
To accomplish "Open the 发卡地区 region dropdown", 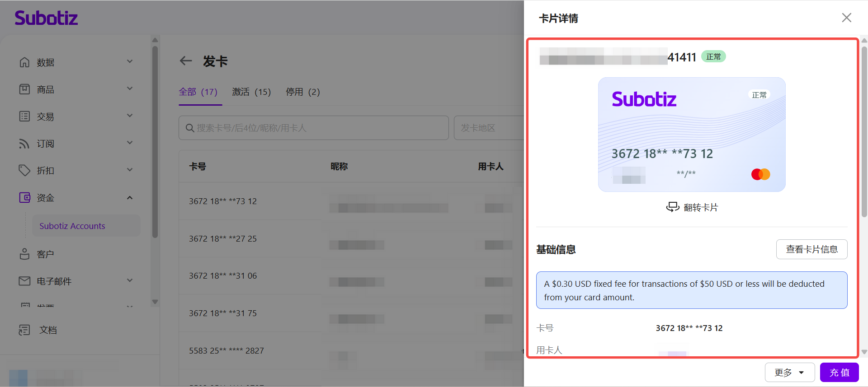I will pyautogui.click(x=489, y=128).
